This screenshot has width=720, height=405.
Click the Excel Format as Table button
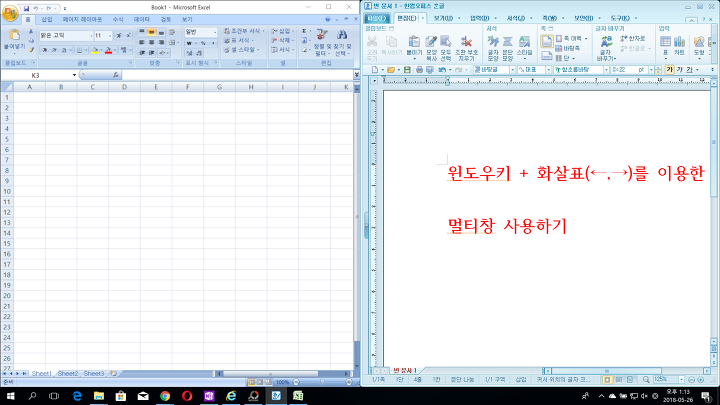(239, 40)
